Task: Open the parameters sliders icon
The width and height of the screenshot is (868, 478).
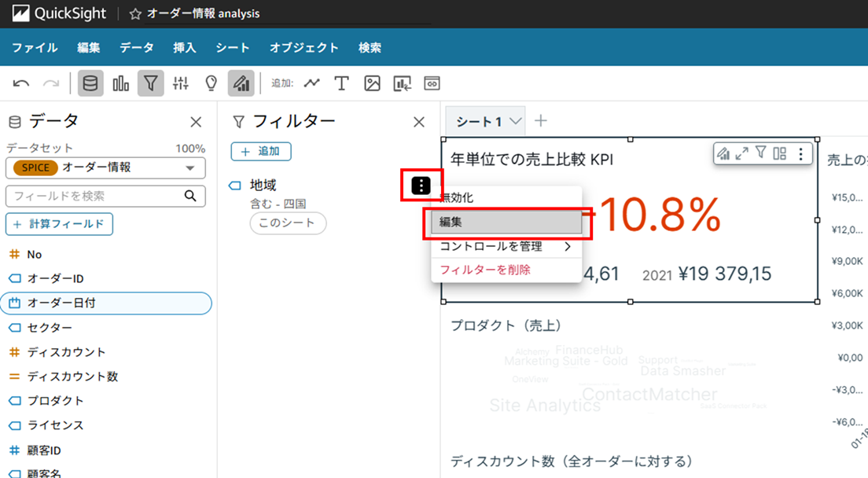Action: point(181,83)
